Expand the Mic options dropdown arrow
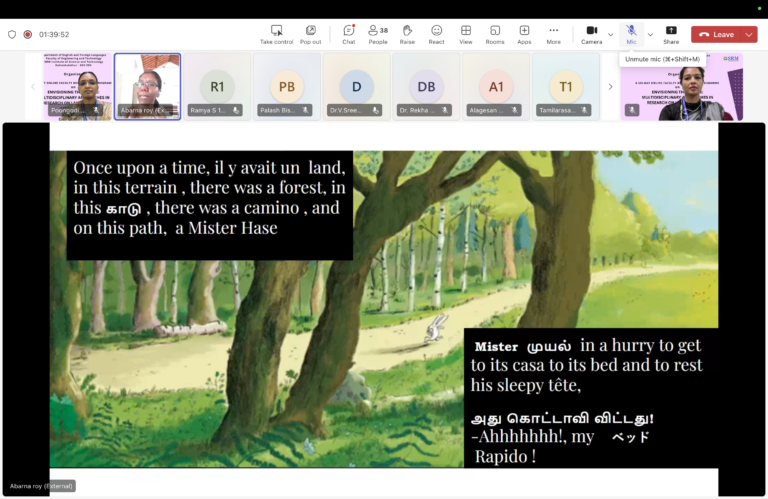Screen dimensions: 768x499 click(x=650, y=34)
